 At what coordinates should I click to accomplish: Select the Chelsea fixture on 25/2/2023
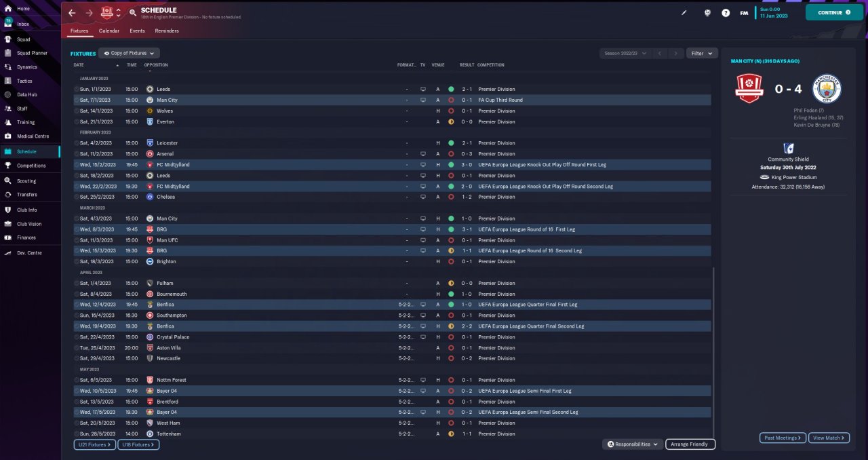tap(392, 197)
